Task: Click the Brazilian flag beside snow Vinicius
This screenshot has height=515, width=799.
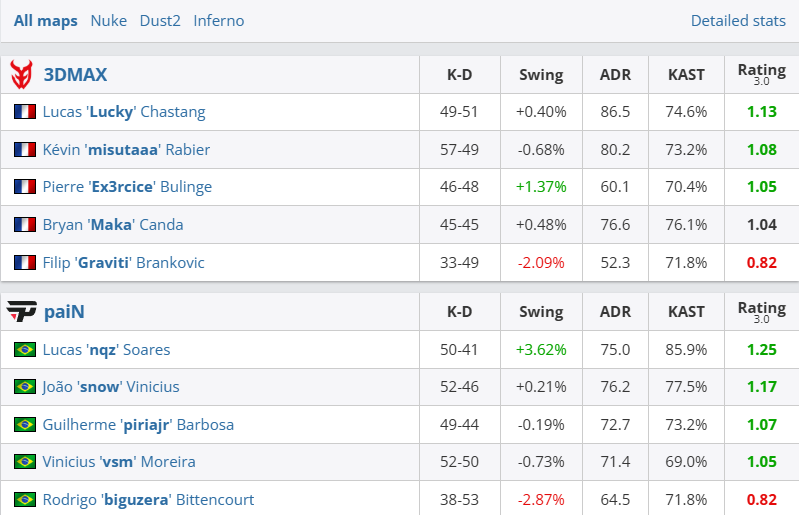Action: point(25,387)
